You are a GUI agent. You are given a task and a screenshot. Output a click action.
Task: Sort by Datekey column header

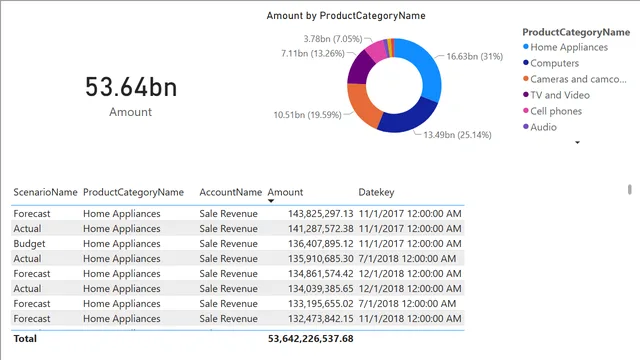click(376, 192)
